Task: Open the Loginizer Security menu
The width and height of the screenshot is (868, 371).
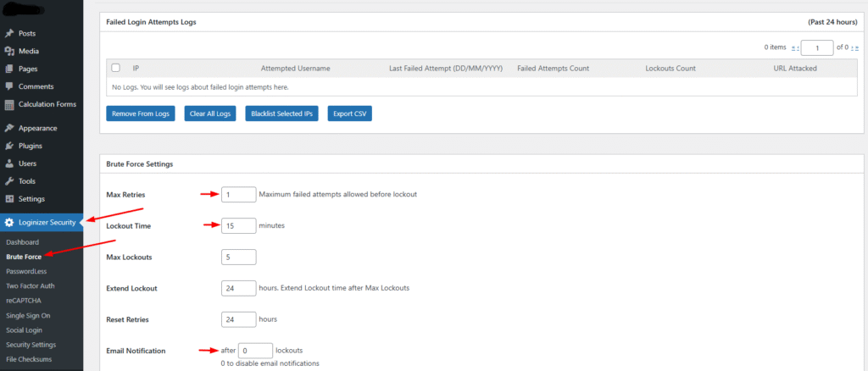Action: [x=42, y=222]
